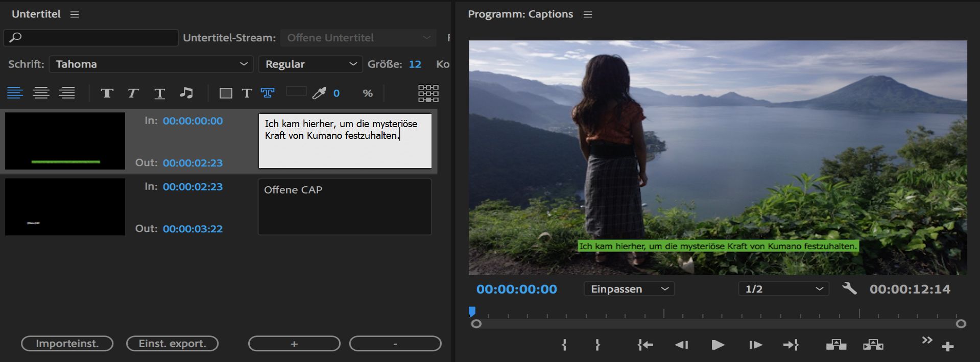Image resolution: width=980 pixels, height=362 pixels.
Task: Open the Einpassen zoom dropdown
Action: 629,289
